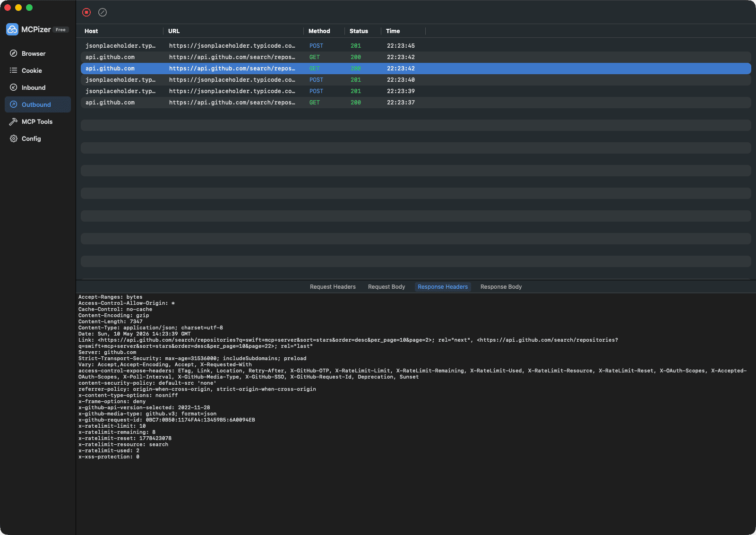Click the x-ratelimit-reset header line
The height and width of the screenshot is (535, 756).
pyautogui.click(x=125, y=438)
